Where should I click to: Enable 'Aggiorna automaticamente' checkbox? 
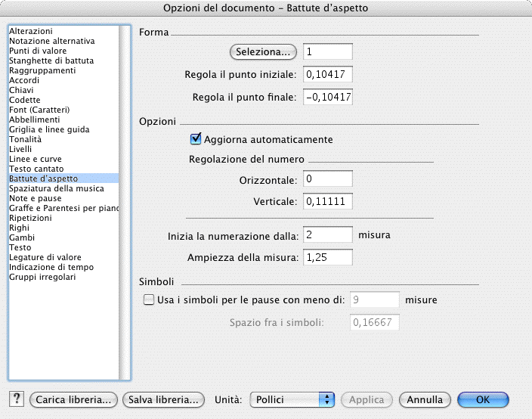click(196, 139)
